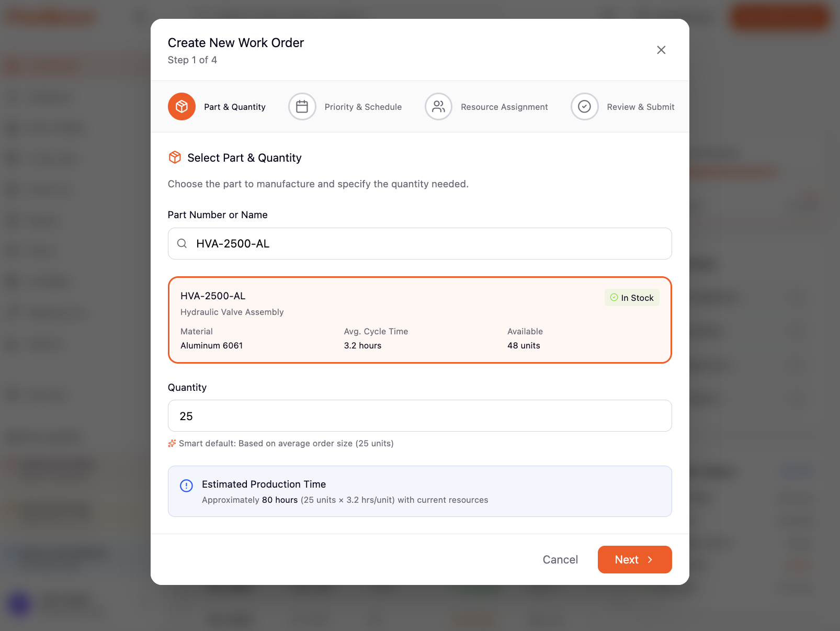Click the Quantity input showing 25
This screenshot has width=840, height=631.
(x=419, y=415)
